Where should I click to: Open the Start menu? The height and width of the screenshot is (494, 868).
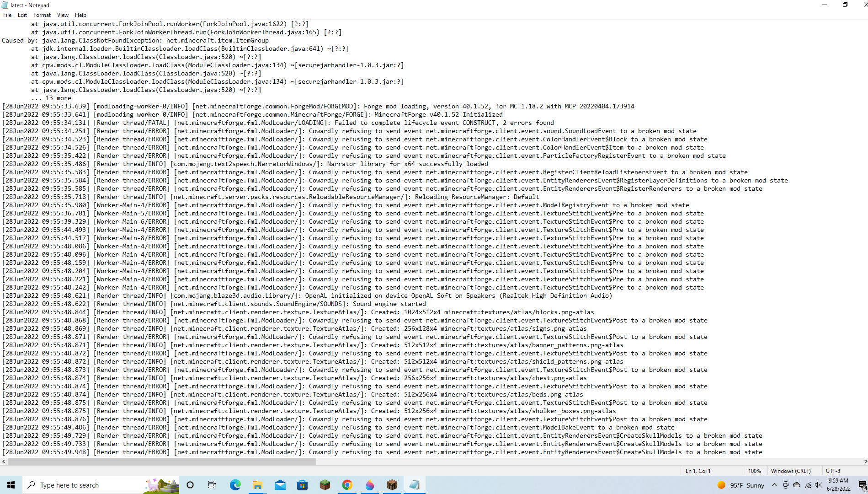tap(10, 485)
